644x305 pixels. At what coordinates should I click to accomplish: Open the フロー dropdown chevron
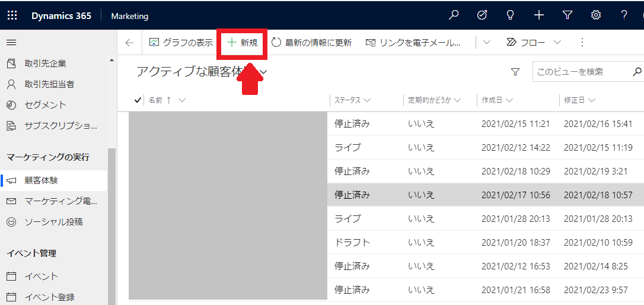click(557, 42)
